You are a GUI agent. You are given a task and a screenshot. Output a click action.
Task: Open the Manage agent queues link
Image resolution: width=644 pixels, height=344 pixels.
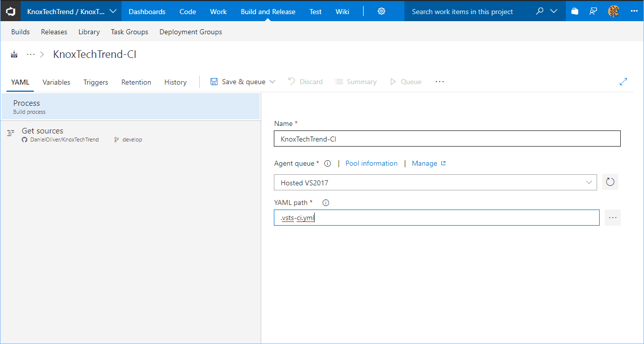pyautogui.click(x=429, y=163)
